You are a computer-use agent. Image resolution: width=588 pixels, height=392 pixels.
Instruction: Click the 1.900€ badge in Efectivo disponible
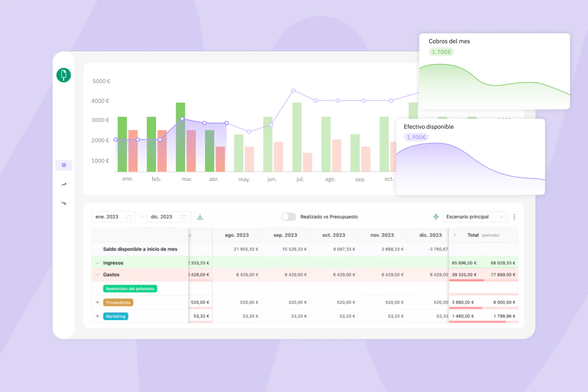(x=416, y=137)
